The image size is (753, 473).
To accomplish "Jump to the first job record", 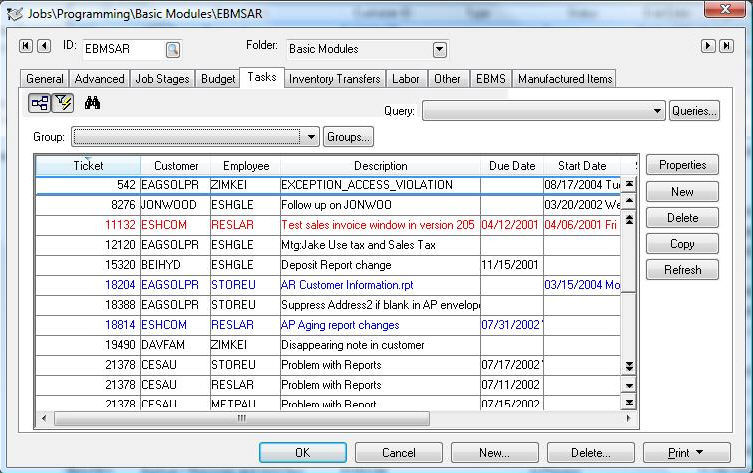I will tap(25, 46).
